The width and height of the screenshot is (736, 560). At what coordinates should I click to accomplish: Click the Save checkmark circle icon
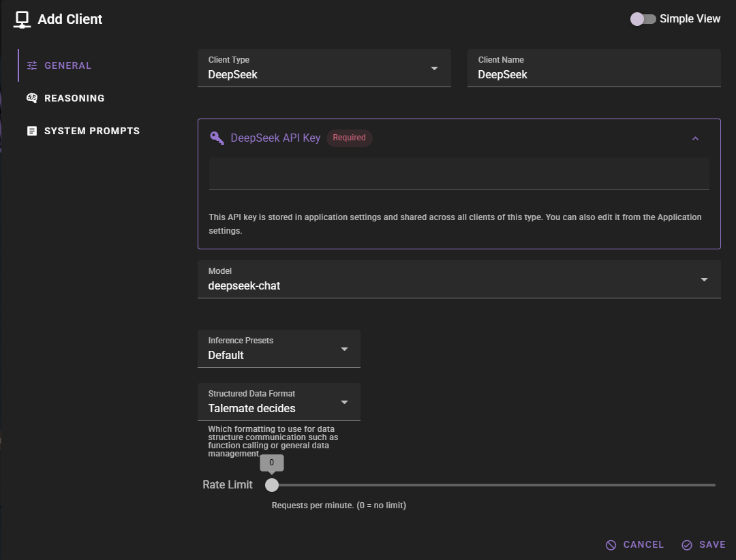click(x=687, y=544)
